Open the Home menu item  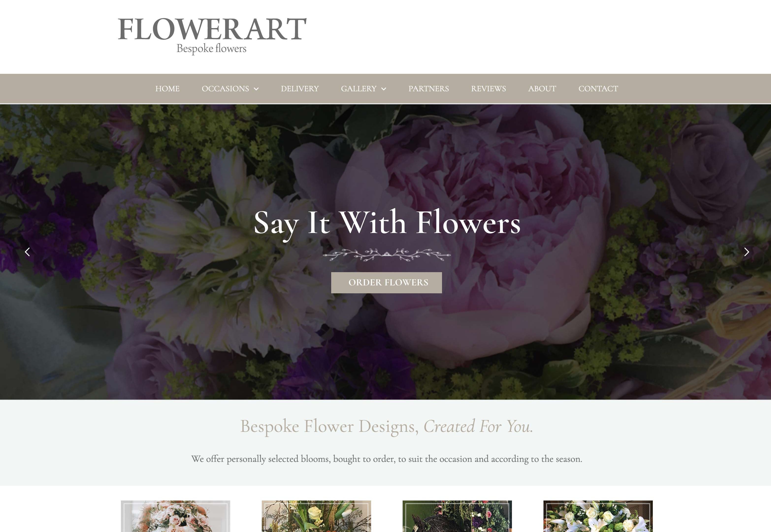(167, 89)
